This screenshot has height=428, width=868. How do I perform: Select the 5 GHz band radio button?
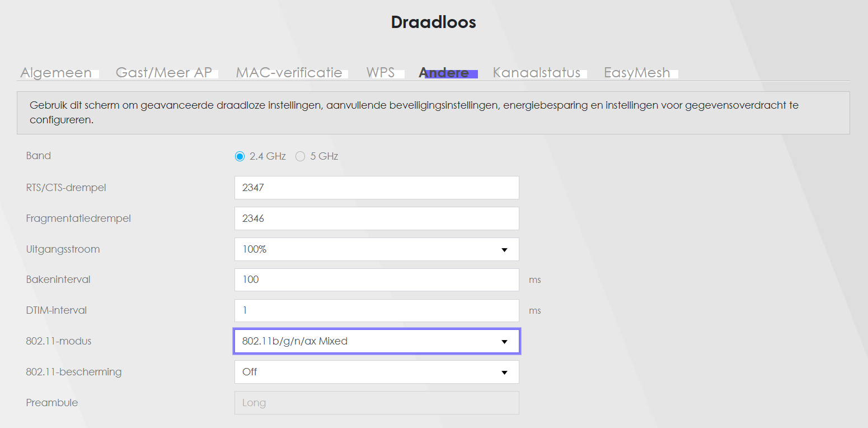tap(301, 156)
